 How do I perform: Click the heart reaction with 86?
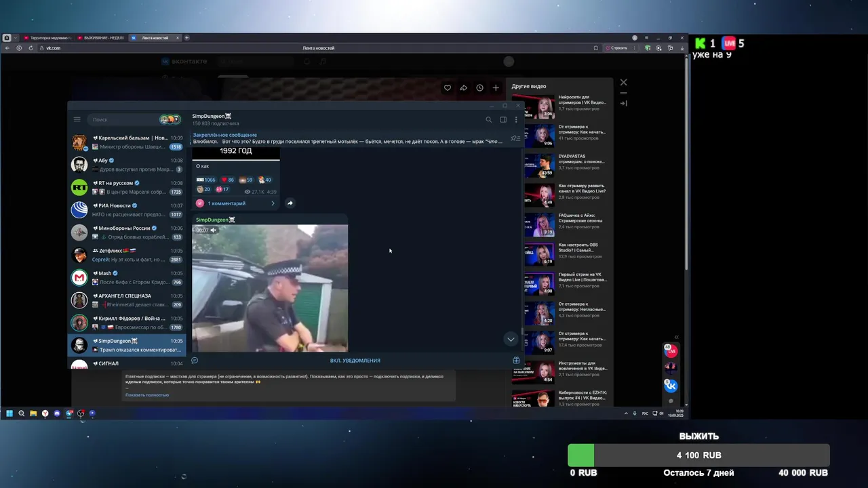(227, 180)
